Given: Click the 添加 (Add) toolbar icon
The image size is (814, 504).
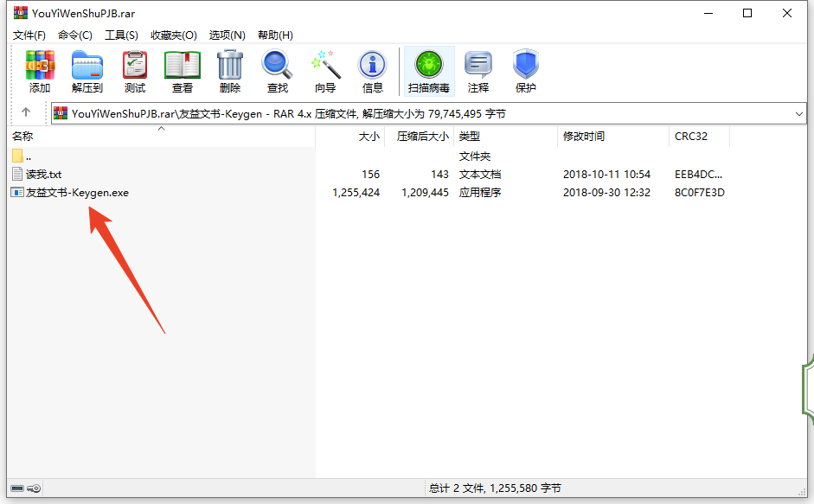Looking at the screenshot, I should tap(39, 71).
